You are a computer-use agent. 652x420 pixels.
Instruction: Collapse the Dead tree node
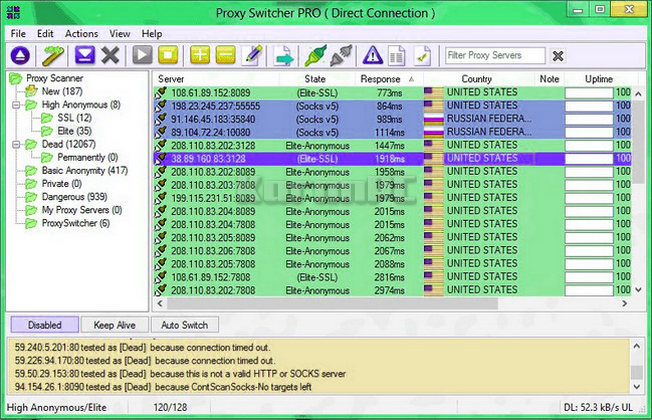pos(16,144)
